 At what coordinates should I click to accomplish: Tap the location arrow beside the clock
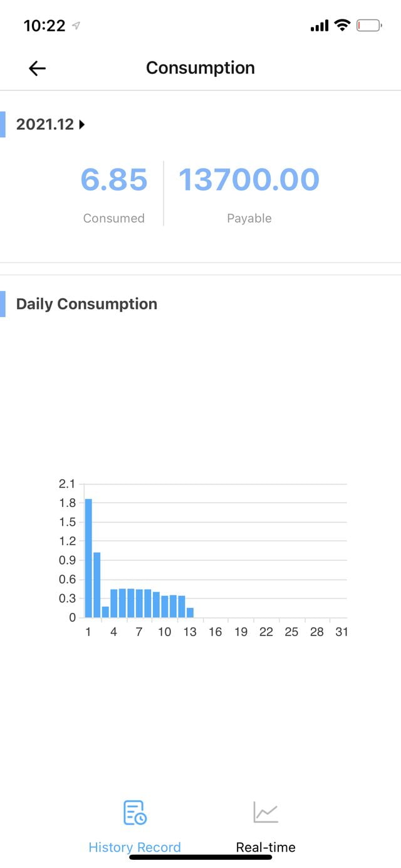[x=76, y=26]
